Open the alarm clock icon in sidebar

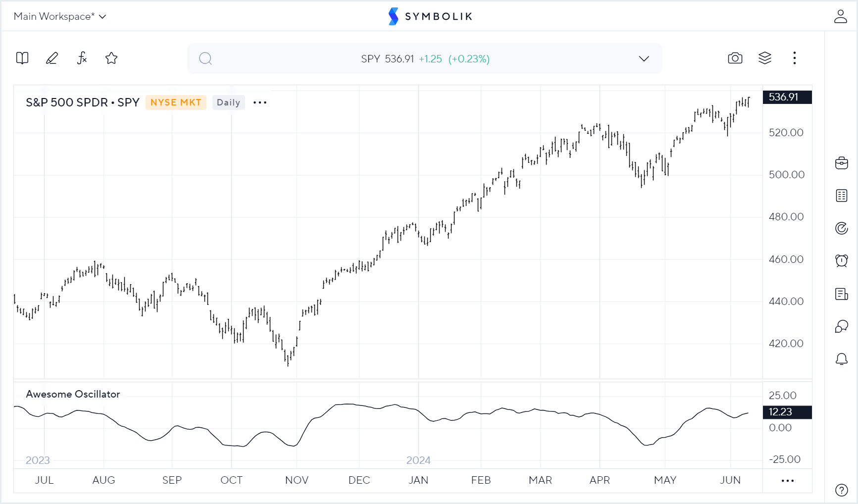[x=842, y=261]
